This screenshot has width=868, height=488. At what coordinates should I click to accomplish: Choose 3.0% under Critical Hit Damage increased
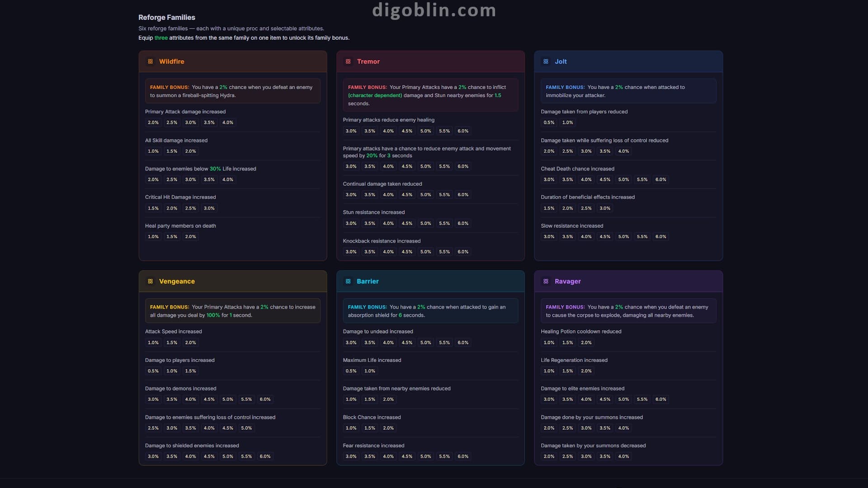(209, 208)
